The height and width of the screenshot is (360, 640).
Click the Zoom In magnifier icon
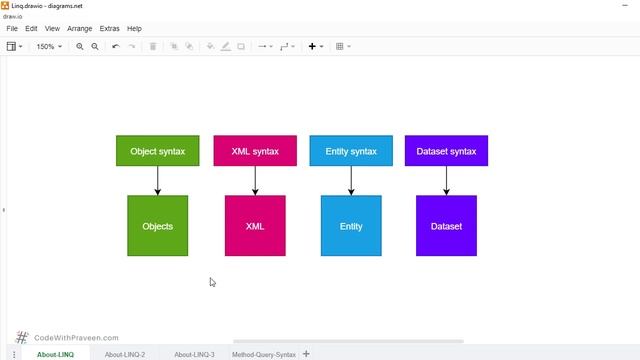[x=80, y=47]
